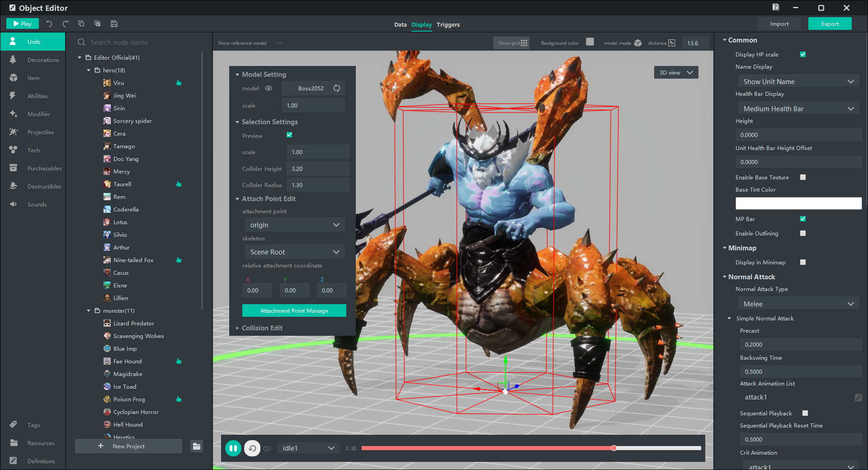868x470 pixels.
Task: Collapse the hero(18) folder
Action: pos(89,70)
